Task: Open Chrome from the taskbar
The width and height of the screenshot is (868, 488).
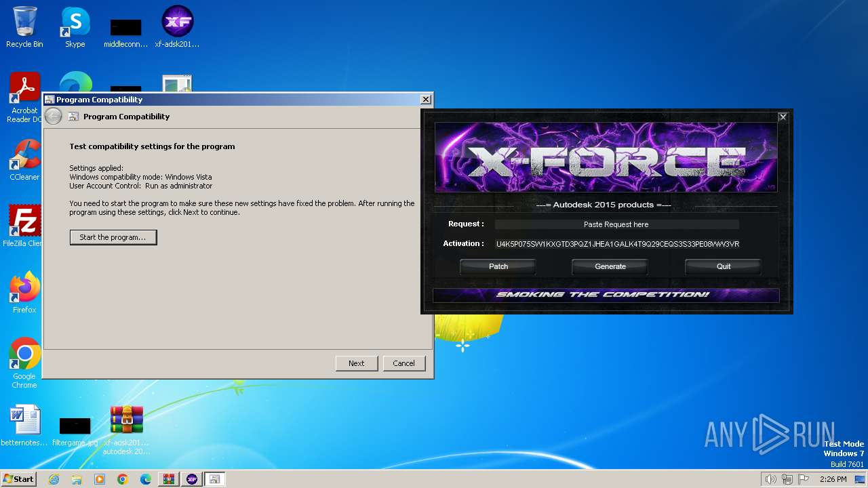Action: [123, 479]
